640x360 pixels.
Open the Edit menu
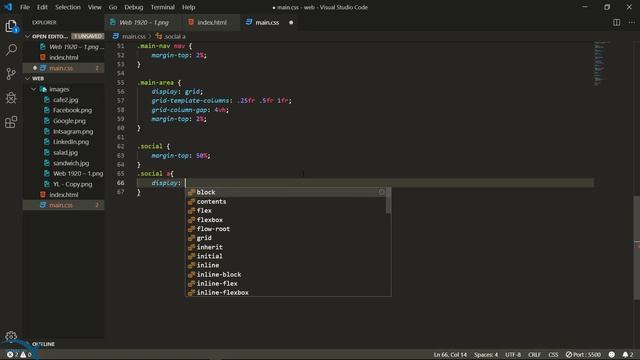(x=42, y=7)
